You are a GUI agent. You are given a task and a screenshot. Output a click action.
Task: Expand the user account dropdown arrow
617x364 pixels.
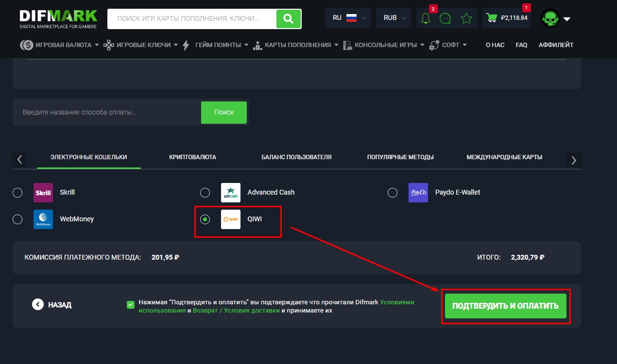[x=566, y=19]
